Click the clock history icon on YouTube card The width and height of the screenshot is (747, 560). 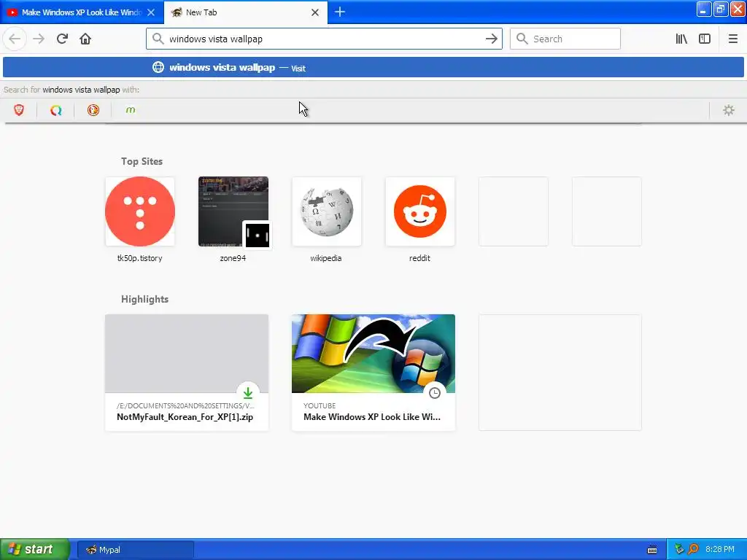click(x=435, y=393)
